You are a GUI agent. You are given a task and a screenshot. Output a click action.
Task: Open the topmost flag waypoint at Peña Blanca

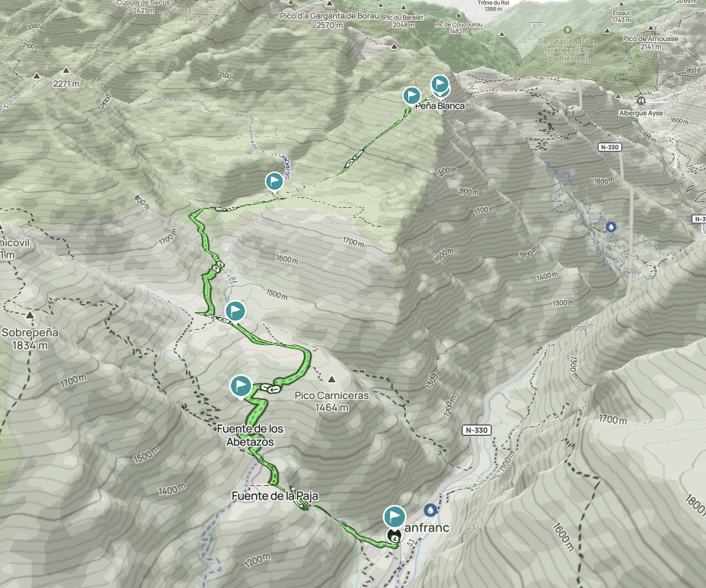440,85
